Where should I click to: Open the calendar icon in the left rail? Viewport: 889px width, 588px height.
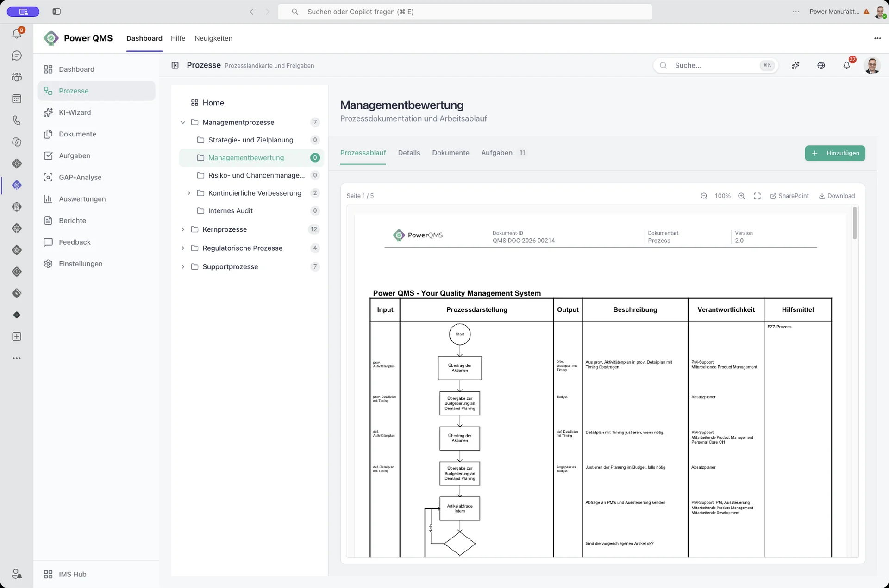pyautogui.click(x=17, y=99)
